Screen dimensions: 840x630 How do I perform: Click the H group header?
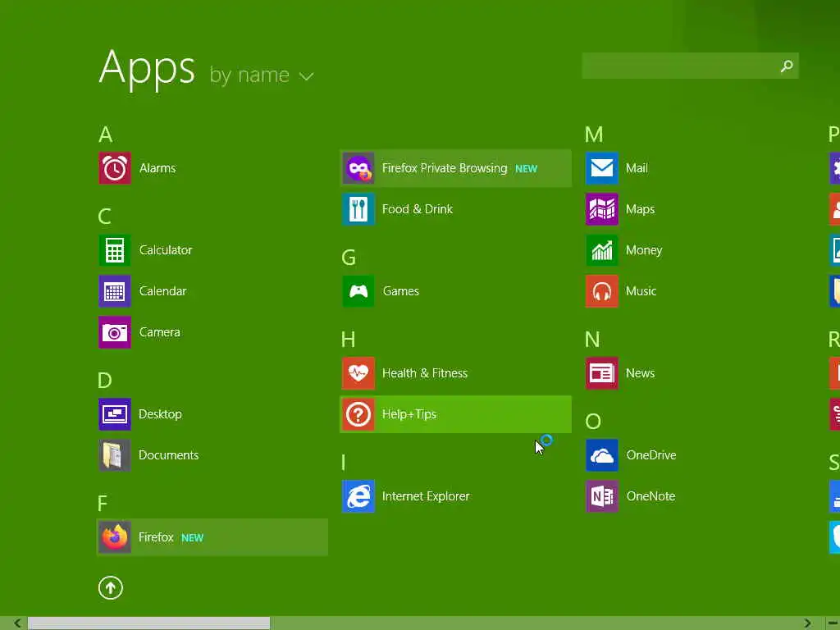point(348,340)
